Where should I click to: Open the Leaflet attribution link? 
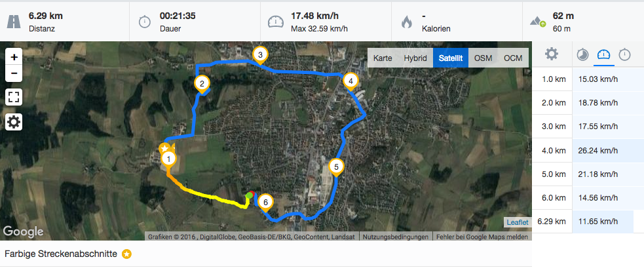[518, 222]
